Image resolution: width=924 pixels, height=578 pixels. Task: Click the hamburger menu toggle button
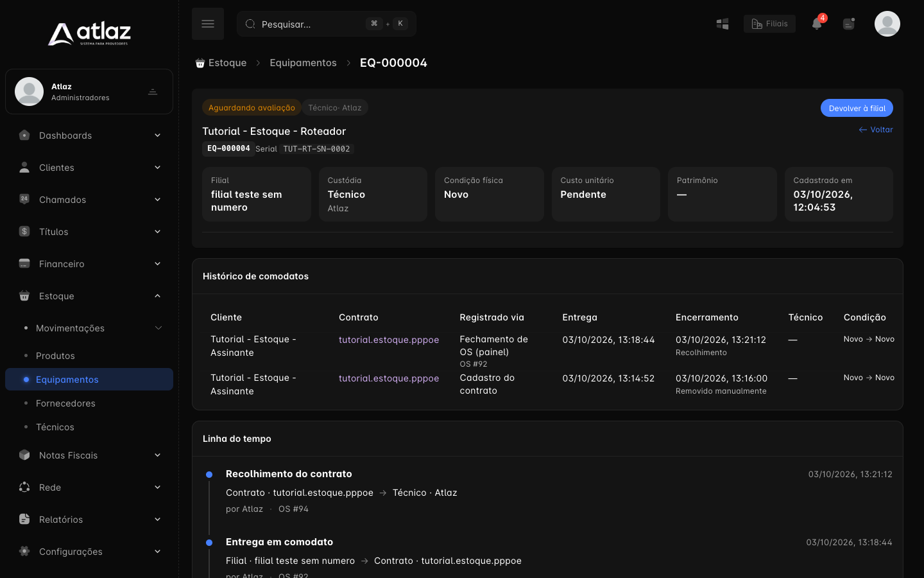(x=208, y=24)
